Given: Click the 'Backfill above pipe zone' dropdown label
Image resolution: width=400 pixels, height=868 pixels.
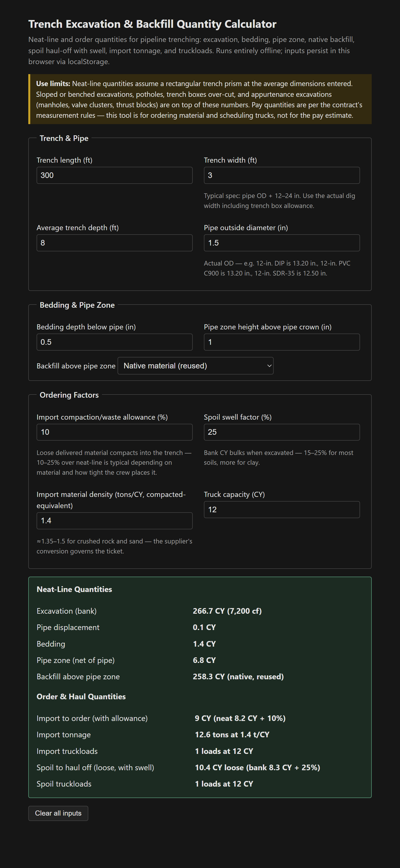Looking at the screenshot, I should click(76, 366).
